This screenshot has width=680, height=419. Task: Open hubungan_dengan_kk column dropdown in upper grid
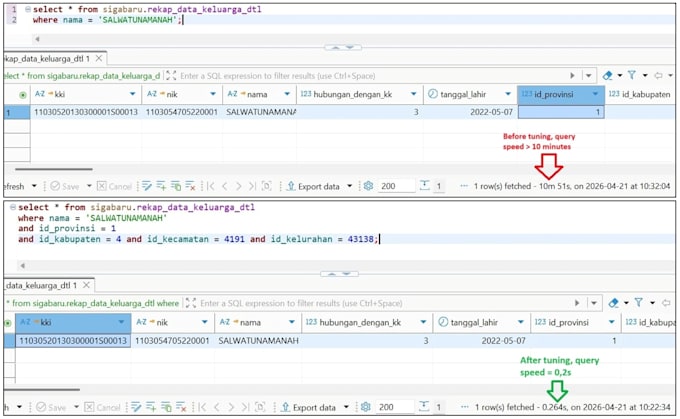[x=413, y=94]
